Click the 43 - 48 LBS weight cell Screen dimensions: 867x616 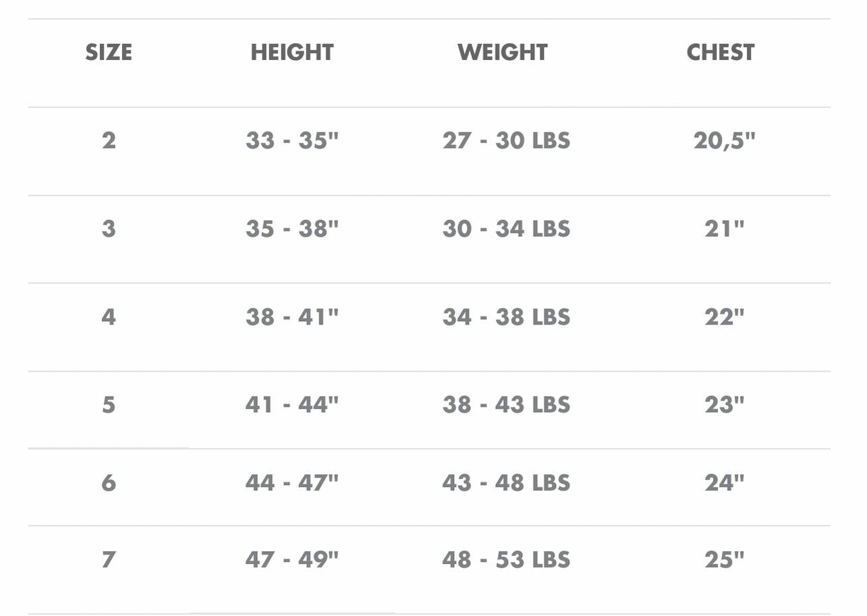[507, 483]
